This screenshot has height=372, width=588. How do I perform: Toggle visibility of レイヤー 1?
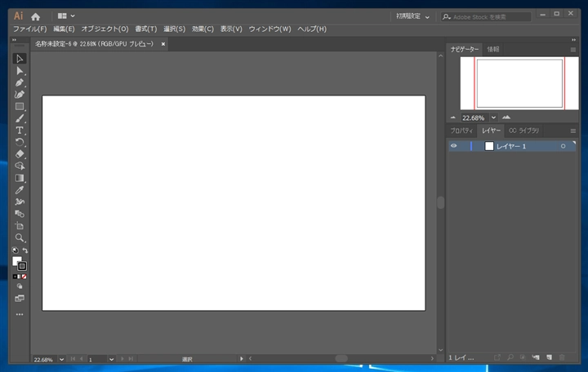tap(454, 146)
